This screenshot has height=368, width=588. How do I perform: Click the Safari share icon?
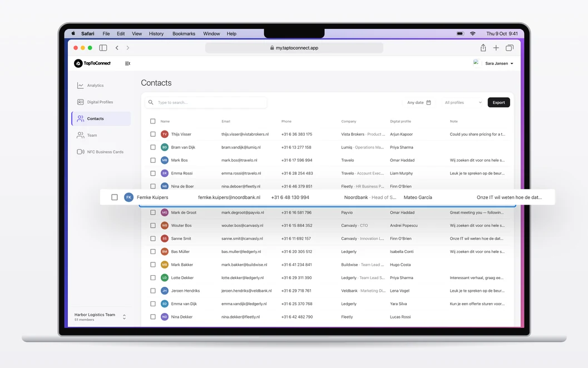pyautogui.click(x=483, y=48)
